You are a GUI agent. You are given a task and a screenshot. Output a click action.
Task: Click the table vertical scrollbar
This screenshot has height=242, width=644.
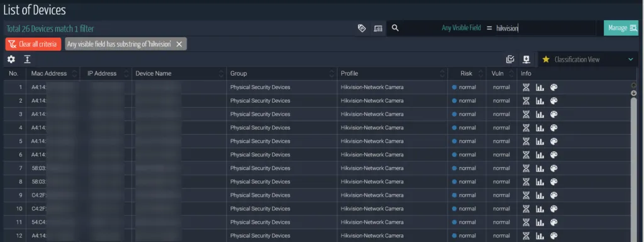634,169
